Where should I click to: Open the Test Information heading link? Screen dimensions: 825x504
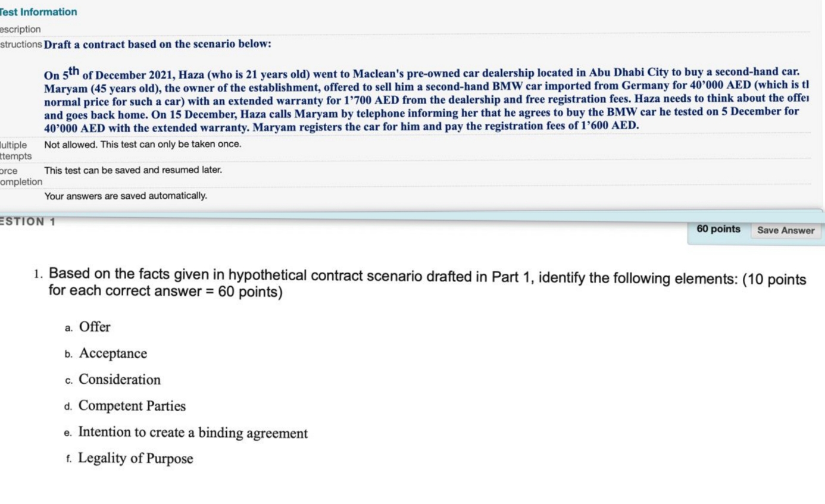coord(38,11)
